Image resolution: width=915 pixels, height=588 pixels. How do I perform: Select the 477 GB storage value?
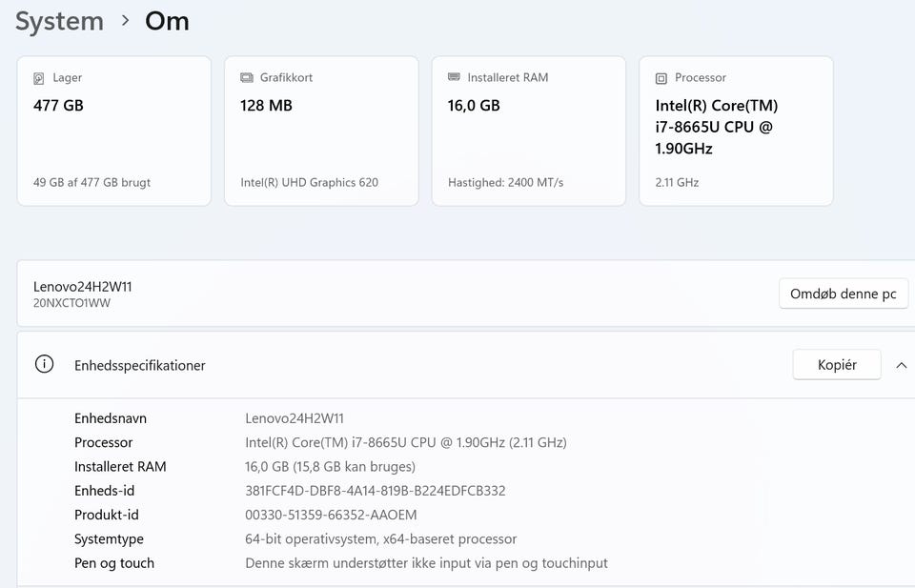[58, 106]
